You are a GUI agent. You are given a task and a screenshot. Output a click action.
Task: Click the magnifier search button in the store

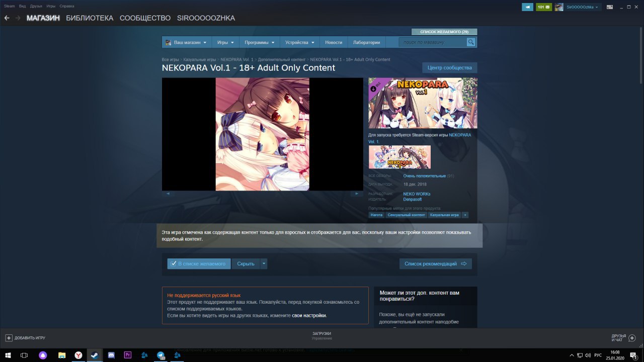click(x=471, y=42)
